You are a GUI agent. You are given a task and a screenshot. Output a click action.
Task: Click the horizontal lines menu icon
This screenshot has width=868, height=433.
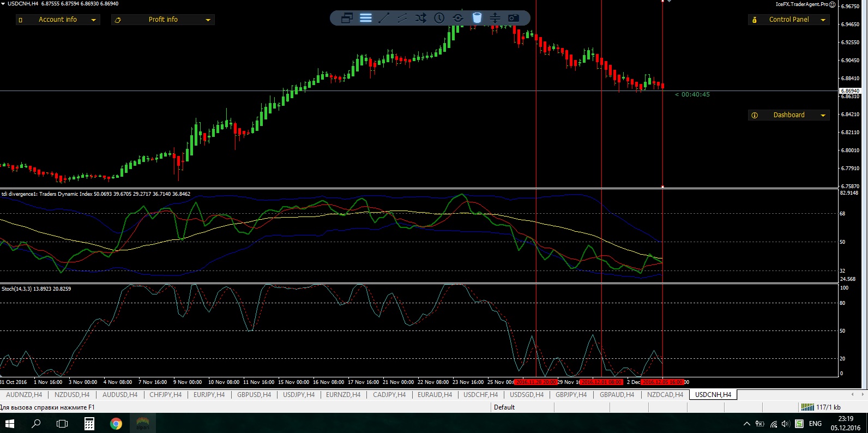pyautogui.click(x=366, y=18)
